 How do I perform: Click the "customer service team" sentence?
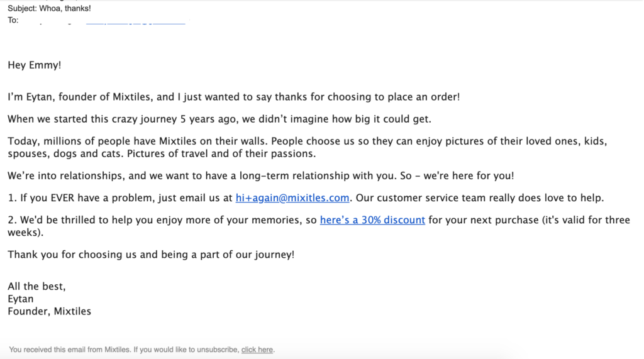click(x=480, y=198)
